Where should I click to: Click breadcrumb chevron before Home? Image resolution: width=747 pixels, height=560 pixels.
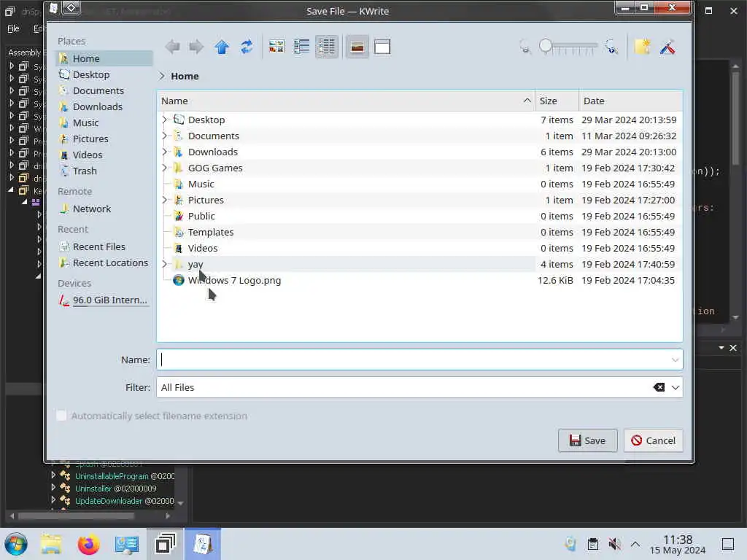pyautogui.click(x=162, y=76)
